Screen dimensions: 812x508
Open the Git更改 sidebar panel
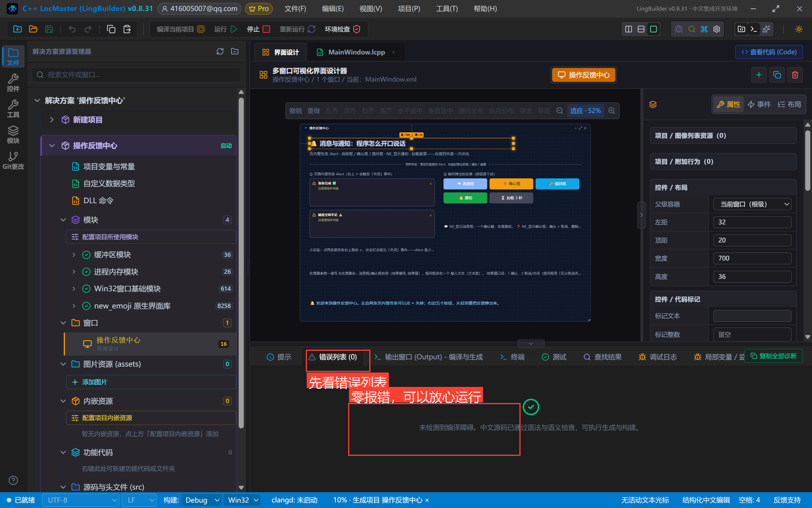pos(13,161)
